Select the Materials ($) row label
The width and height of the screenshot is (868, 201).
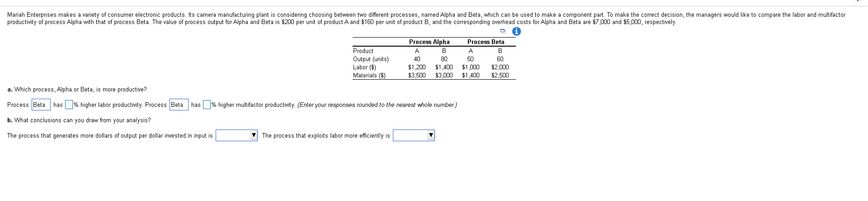coord(369,75)
